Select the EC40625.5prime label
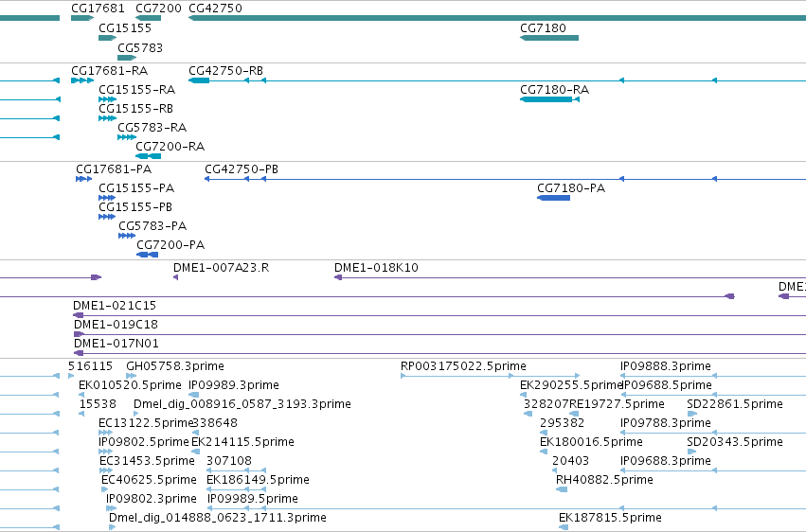The width and height of the screenshot is (806, 532). tap(149, 480)
